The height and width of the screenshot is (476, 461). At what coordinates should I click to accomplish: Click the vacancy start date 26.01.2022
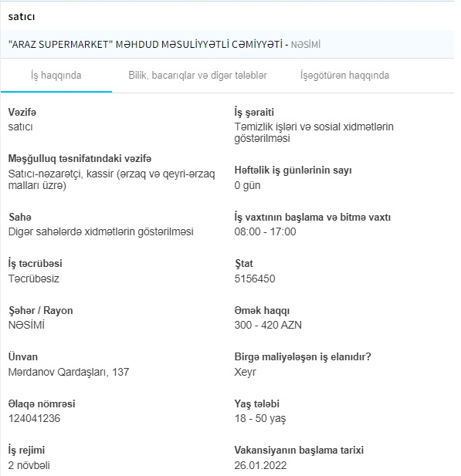[x=260, y=465]
